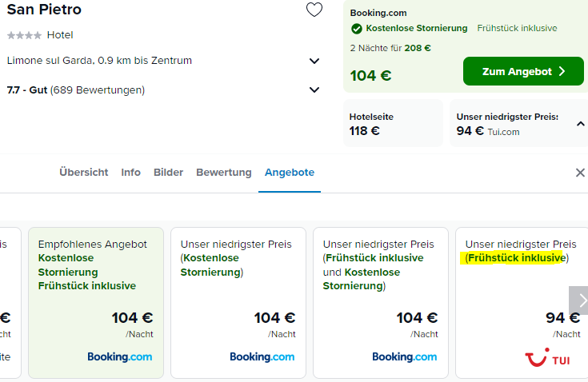
Task: Click the Zum Angebot button
Action: pos(523,71)
